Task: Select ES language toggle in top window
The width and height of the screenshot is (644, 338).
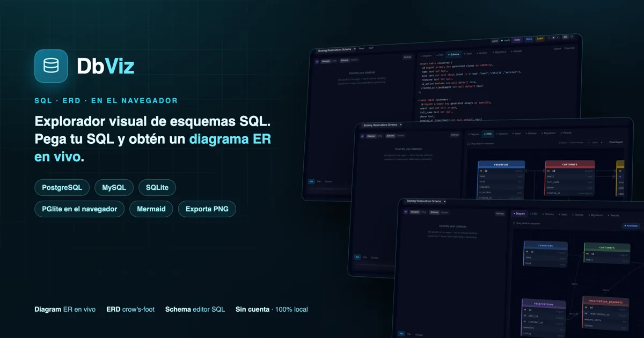Action: point(572,36)
